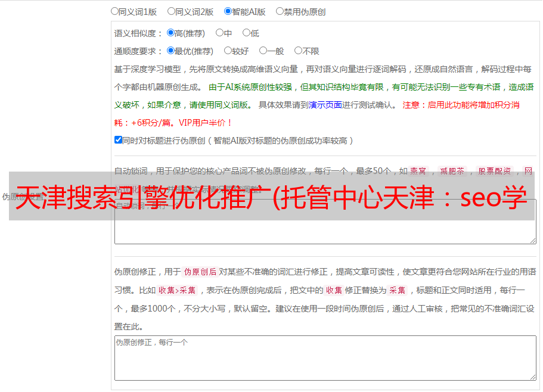543x392 pixels.
Task: Choose the 智能AI版 radio option
Action: pyautogui.click(x=228, y=11)
